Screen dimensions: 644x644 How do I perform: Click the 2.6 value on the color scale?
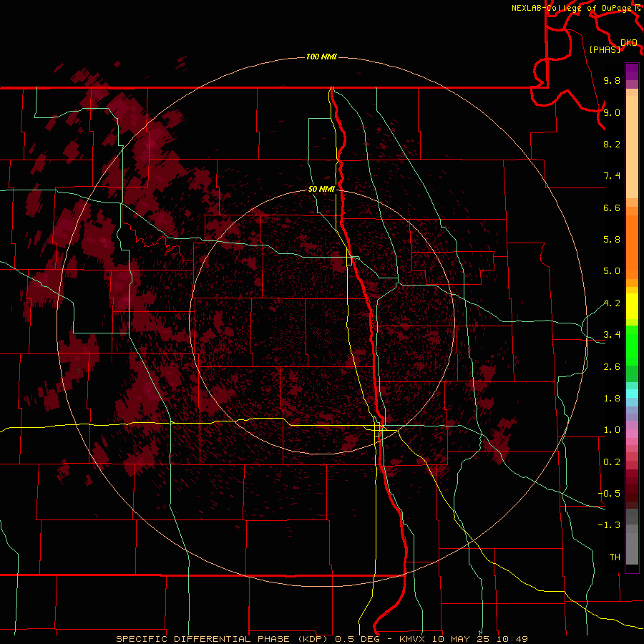pyautogui.click(x=612, y=367)
